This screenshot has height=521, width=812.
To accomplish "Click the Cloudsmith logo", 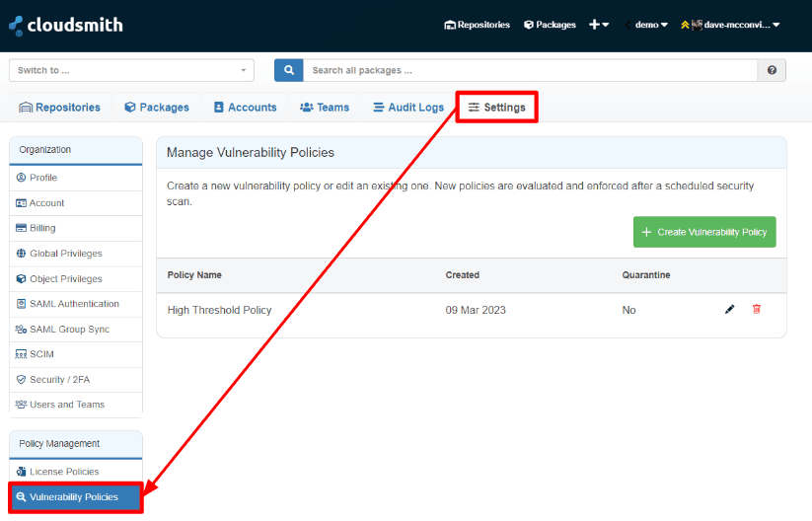I will 66,25.
